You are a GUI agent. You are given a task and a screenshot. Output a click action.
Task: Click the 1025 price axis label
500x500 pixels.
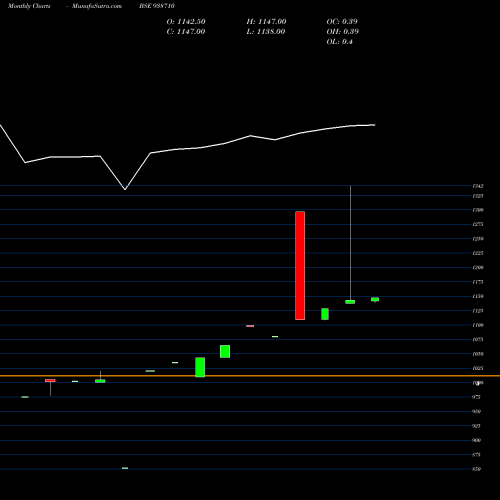478,368
